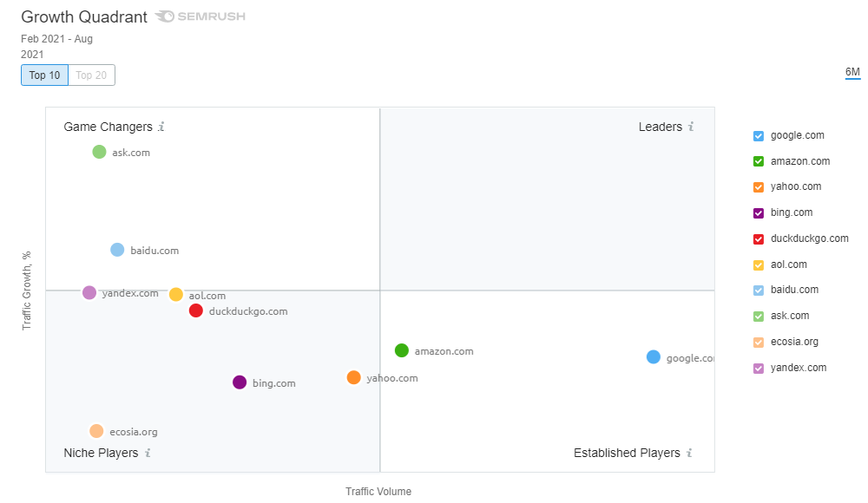Toggle the yandex.com legend checkbox

758,368
